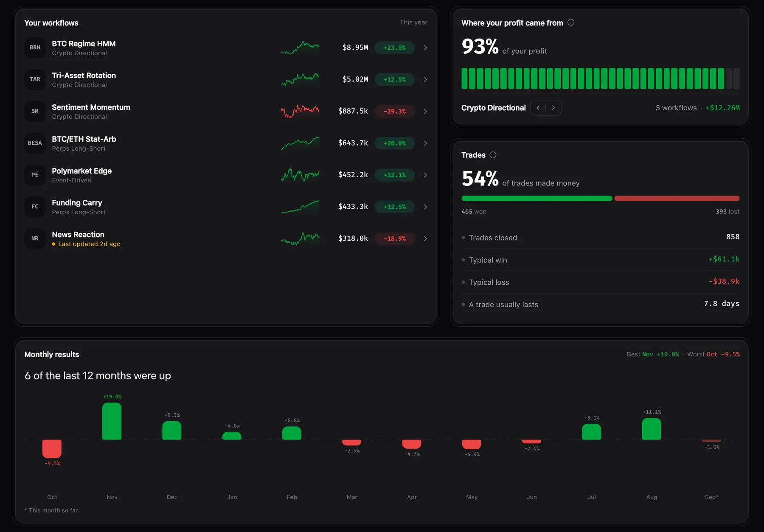
Task: Click the 'Typical win' +$61.1k value
Action: (724, 259)
